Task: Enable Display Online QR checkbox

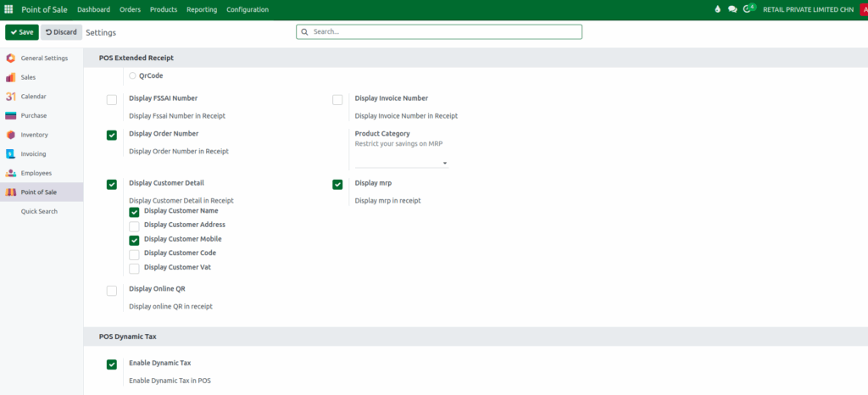Action: pyautogui.click(x=112, y=291)
